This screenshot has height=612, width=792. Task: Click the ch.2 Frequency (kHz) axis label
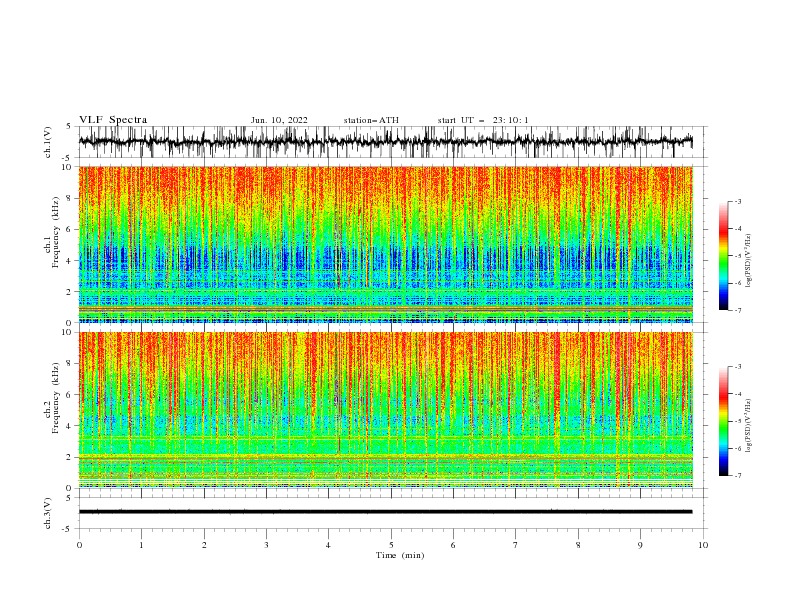[x=52, y=398]
